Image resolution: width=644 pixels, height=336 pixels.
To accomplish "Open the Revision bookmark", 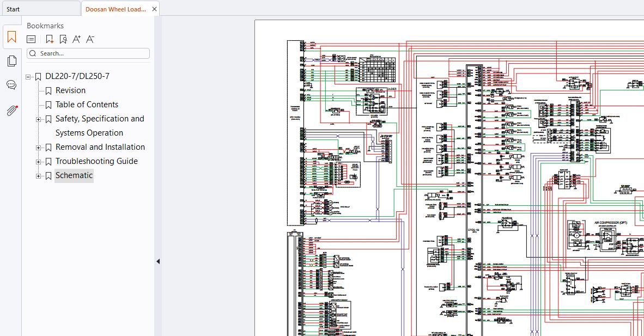I will click(71, 90).
